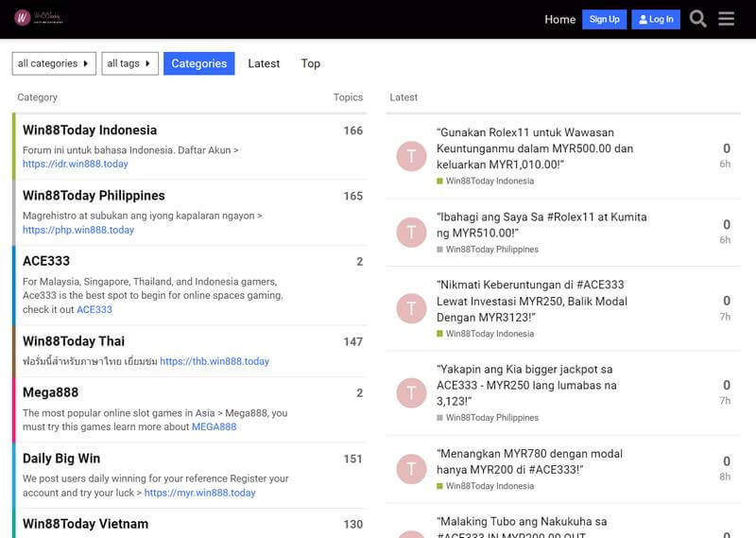The image size is (756, 538).
Task: Click Indonesia badge under Menangkan topic
Action: pyautogui.click(x=485, y=486)
